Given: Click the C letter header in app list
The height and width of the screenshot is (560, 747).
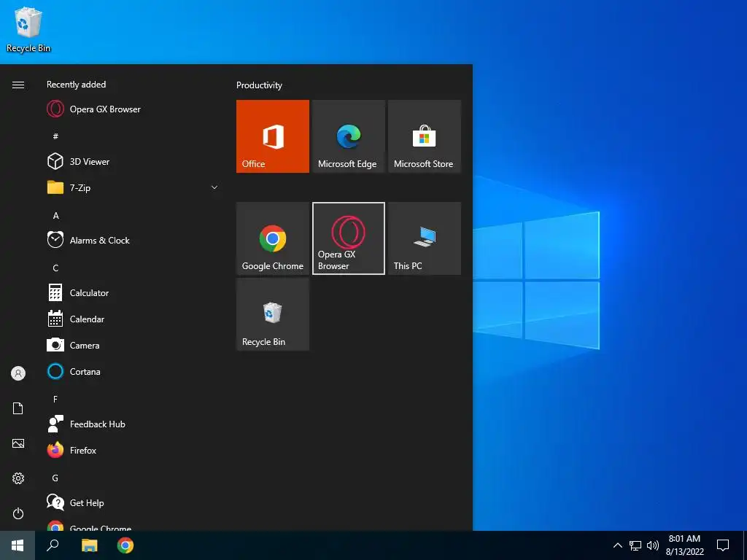Looking at the screenshot, I should click(x=55, y=268).
